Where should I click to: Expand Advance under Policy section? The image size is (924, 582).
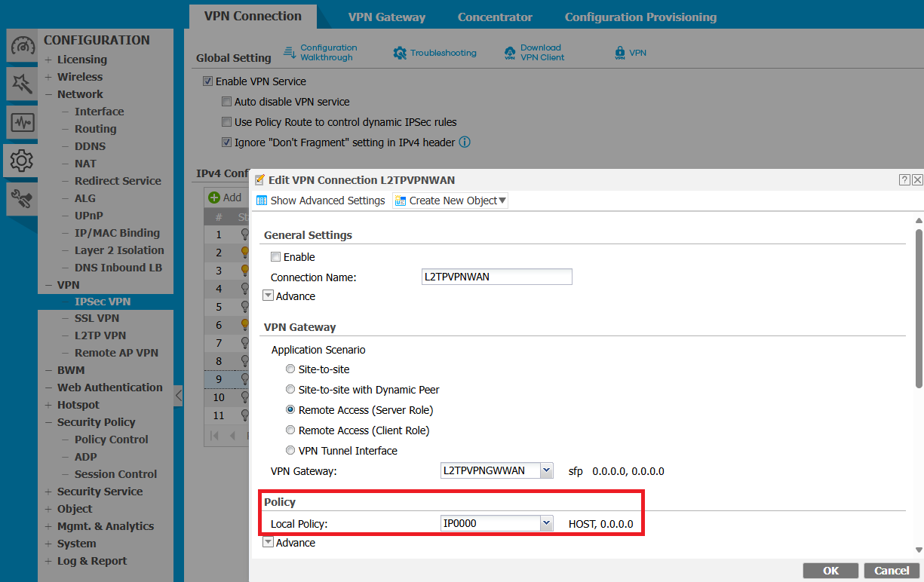[268, 543]
